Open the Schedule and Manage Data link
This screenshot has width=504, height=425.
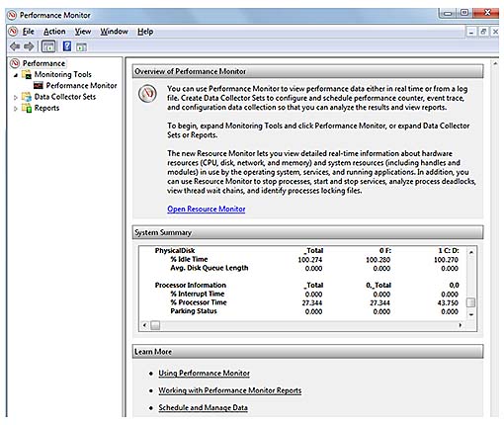point(203,407)
